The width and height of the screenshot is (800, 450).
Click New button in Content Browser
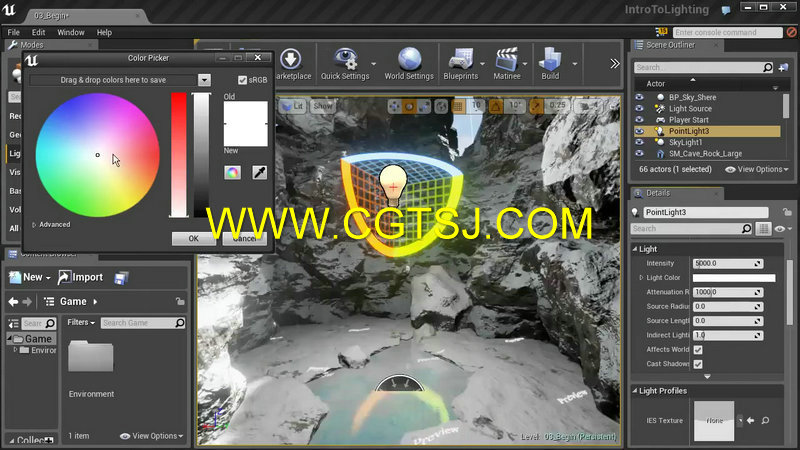coord(30,277)
